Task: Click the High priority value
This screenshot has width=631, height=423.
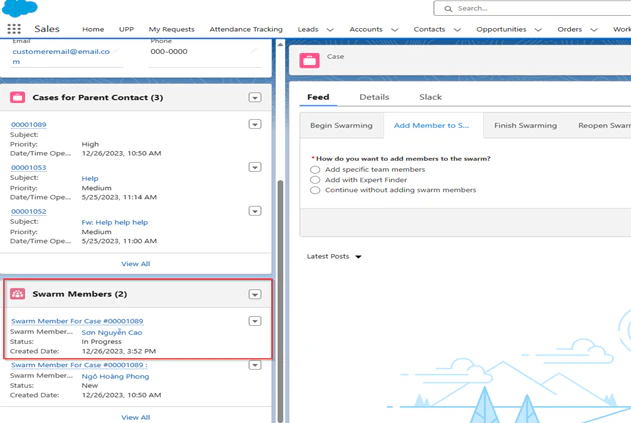Action: pos(90,144)
